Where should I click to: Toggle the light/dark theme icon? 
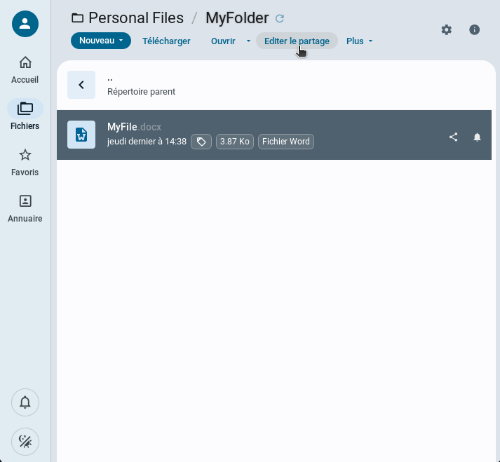[x=25, y=442]
